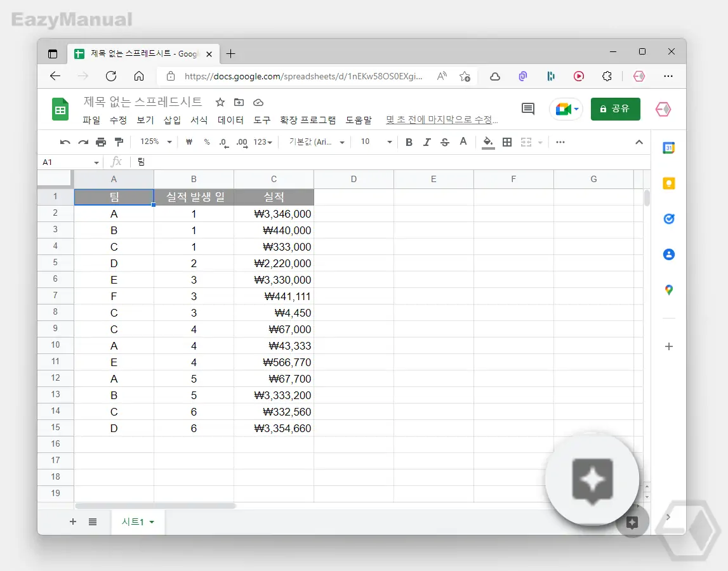Open the 보기 menu
Screen dimensions: 728x571
pyautogui.click(x=145, y=121)
